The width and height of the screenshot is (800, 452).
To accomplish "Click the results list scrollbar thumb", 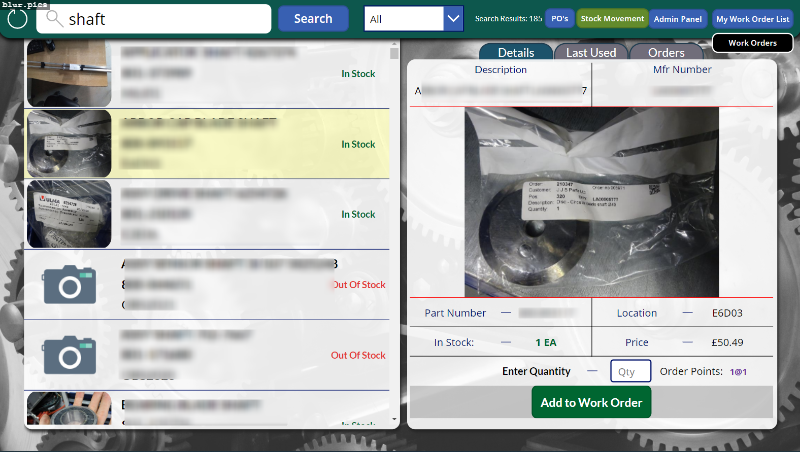I will click(x=394, y=54).
